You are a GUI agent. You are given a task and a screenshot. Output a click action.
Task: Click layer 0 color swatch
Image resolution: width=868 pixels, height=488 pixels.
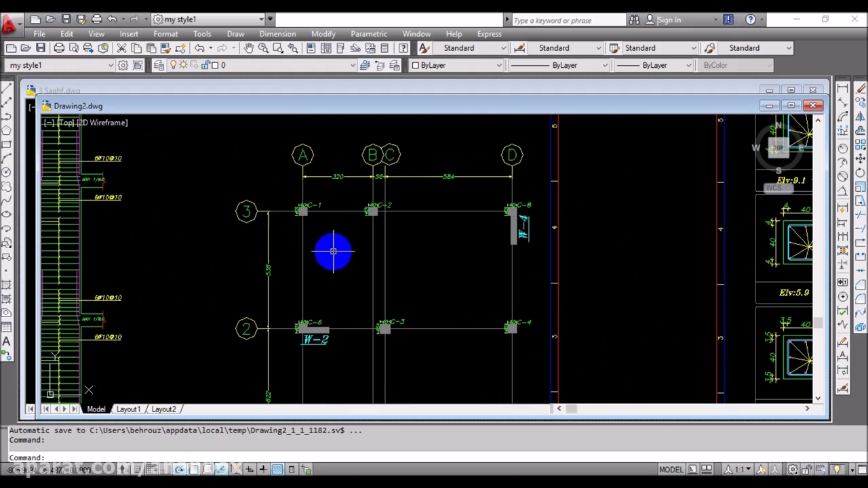(215, 65)
